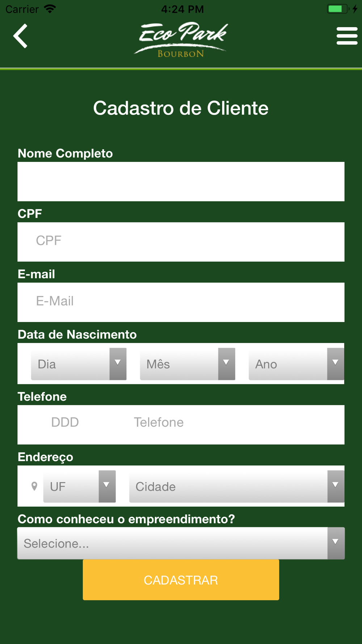Select the E-Mail input field

(x=181, y=302)
